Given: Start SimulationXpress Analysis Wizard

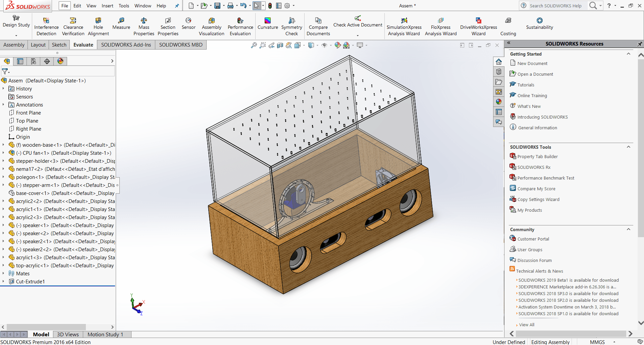Looking at the screenshot, I should point(404,26).
